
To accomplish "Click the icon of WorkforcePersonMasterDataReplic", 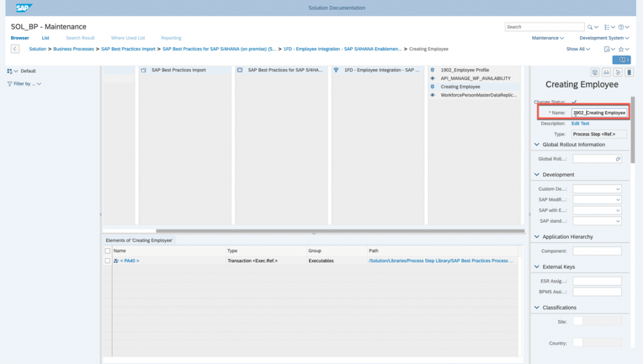I will 433,95.
